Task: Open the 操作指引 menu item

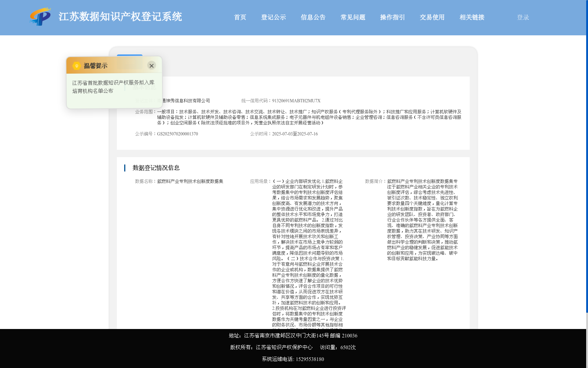Action: pyautogui.click(x=392, y=17)
